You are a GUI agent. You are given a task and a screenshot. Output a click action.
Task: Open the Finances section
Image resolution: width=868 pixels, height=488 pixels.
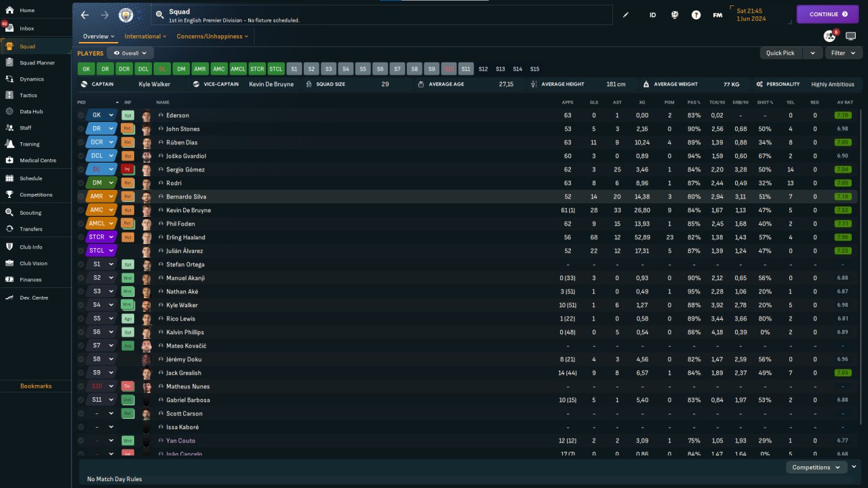tap(31, 279)
